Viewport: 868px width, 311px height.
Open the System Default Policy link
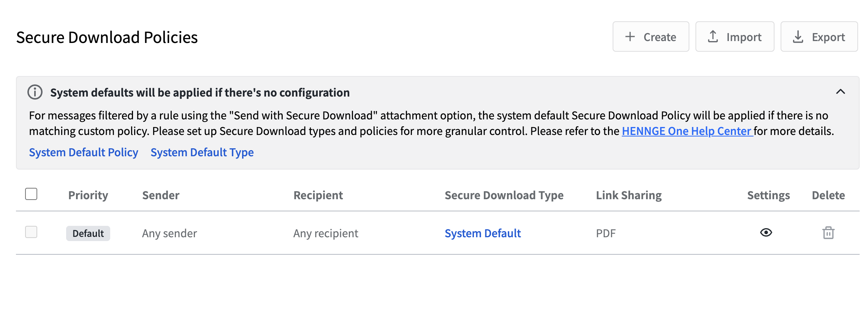pyautogui.click(x=84, y=152)
